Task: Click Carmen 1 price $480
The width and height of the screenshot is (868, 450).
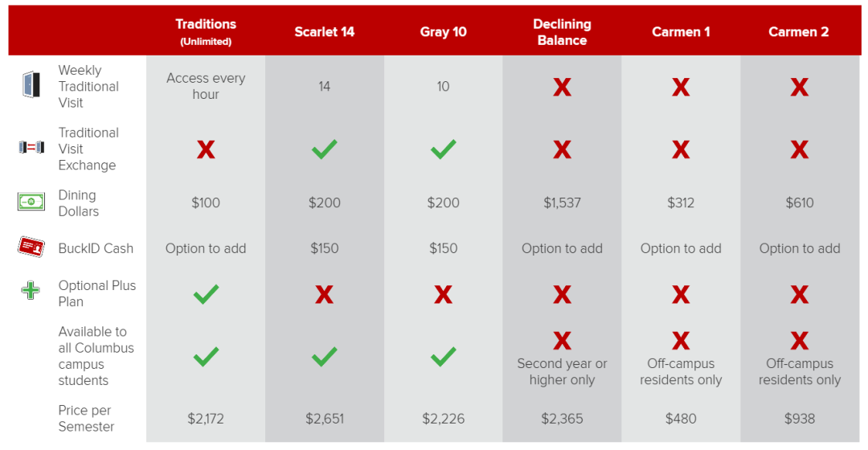Action: (x=681, y=419)
